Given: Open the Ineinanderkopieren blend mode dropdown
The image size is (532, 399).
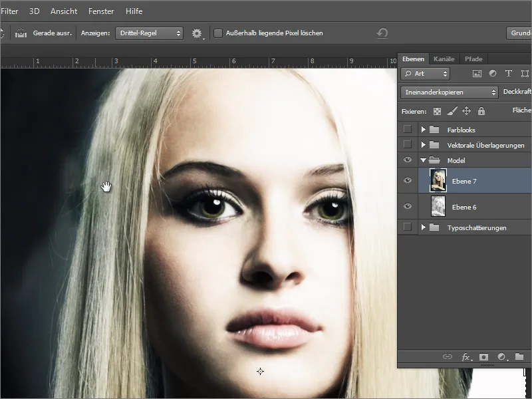Looking at the screenshot, I should 450,92.
